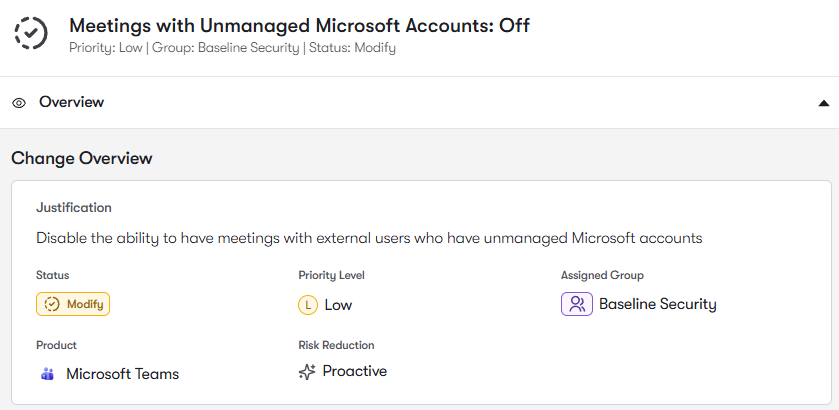Click the Meetings with Unmanaged Microsoft Accounts title
Image resolution: width=839 pixels, height=410 pixels.
[x=299, y=25]
